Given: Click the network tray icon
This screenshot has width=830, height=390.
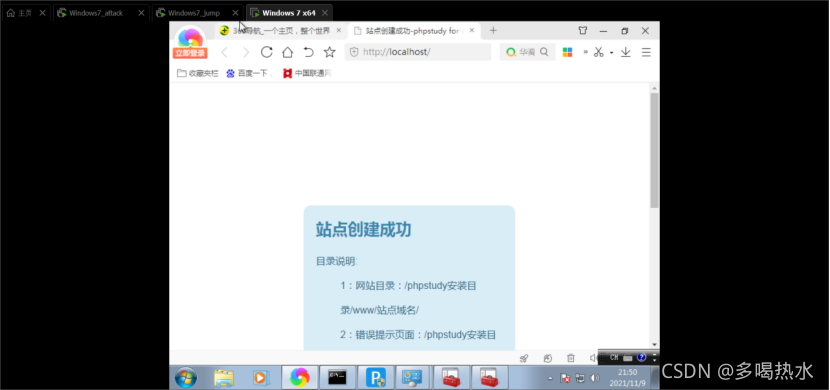Looking at the screenshot, I should pyautogui.click(x=580, y=378).
